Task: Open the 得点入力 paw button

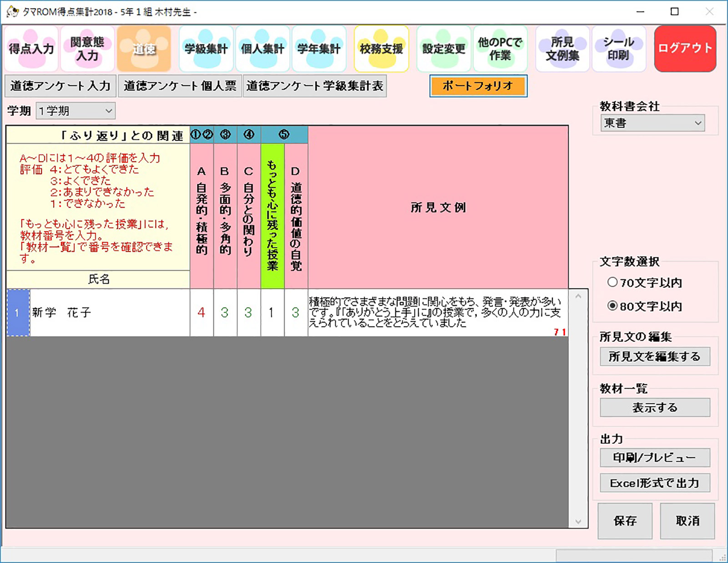Action: (x=31, y=49)
